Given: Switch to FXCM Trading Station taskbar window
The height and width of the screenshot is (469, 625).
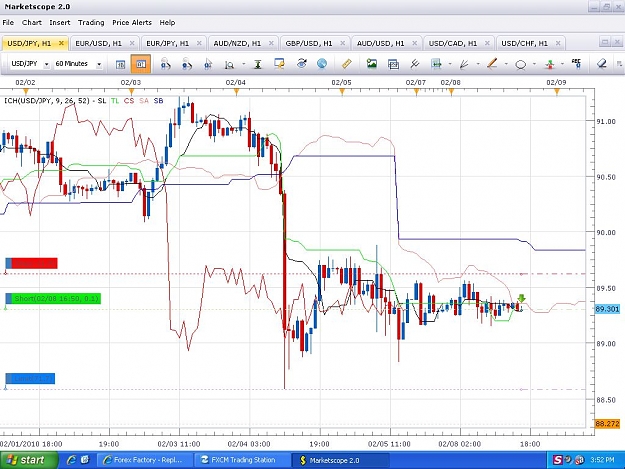Looking at the screenshot, I should [x=243, y=460].
